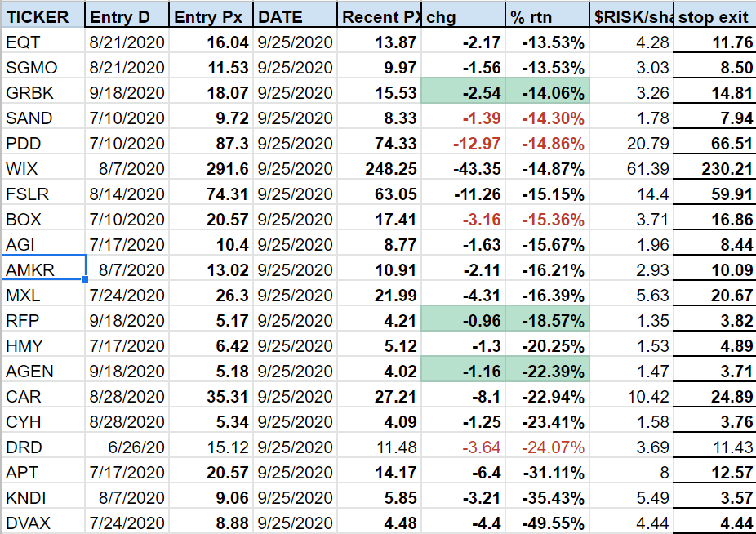The width and height of the screenshot is (756, 534).
Task: Select the TICKER header cell
Action: pyautogui.click(x=43, y=15)
